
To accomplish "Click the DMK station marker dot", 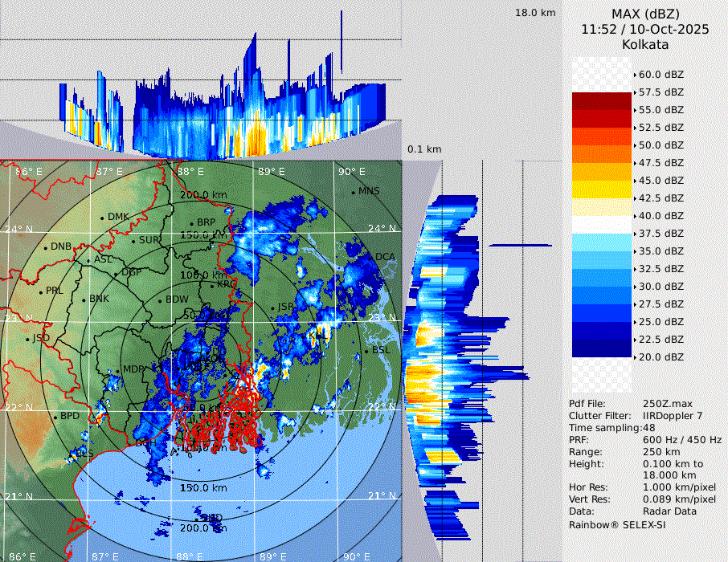I will (103, 218).
